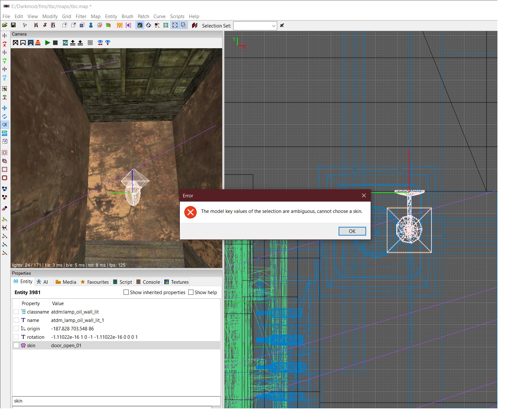Click the blue four-arrow Translate tool

[x=5, y=108]
